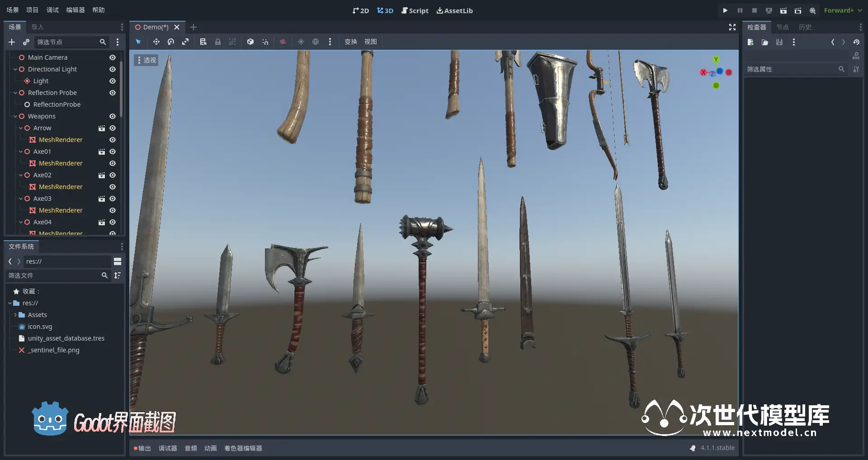868x460 pixels.
Task: Toggle visibility of the Weapons node
Action: (x=113, y=116)
